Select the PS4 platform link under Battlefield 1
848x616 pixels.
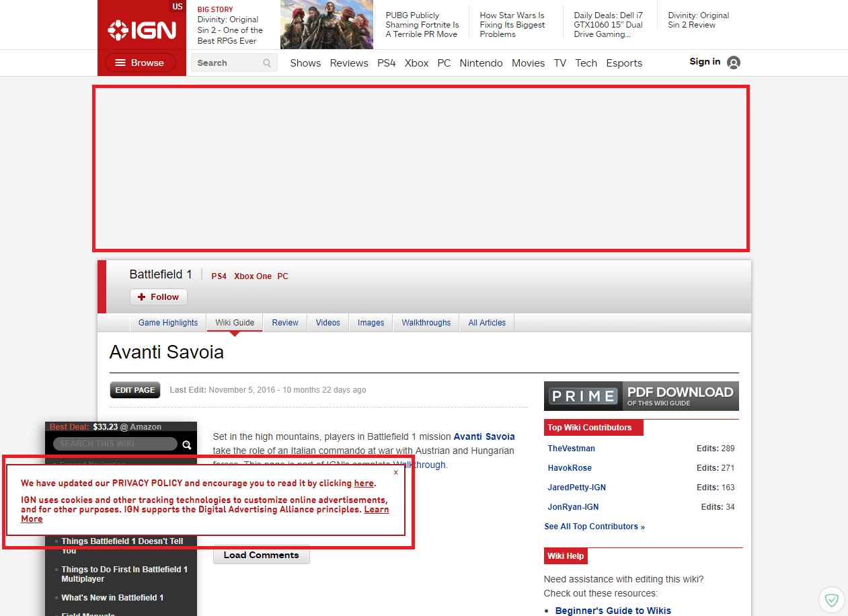click(x=219, y=276)
